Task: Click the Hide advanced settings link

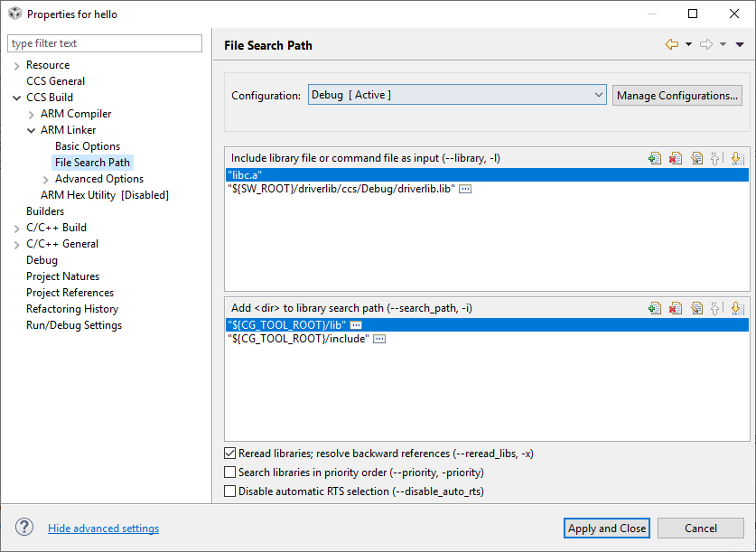Action: [103, 529]
